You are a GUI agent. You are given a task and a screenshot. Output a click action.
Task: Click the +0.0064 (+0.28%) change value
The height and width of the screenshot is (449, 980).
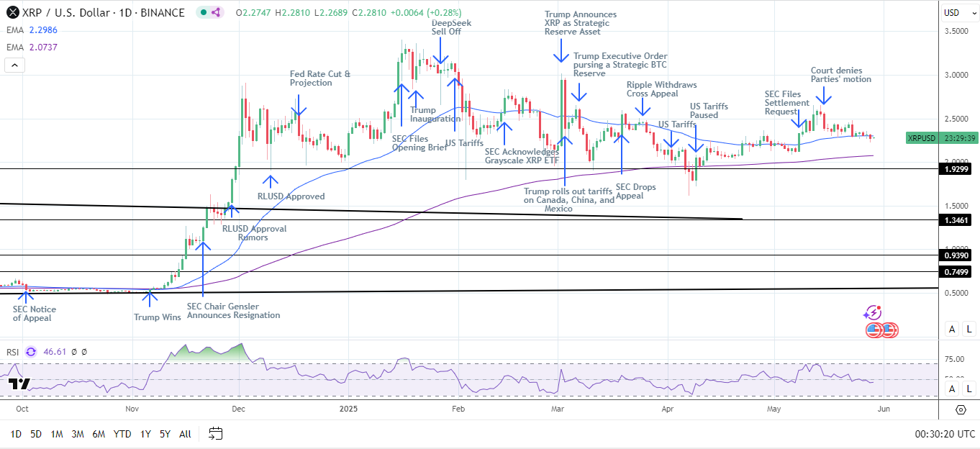(x=427, y=12)
